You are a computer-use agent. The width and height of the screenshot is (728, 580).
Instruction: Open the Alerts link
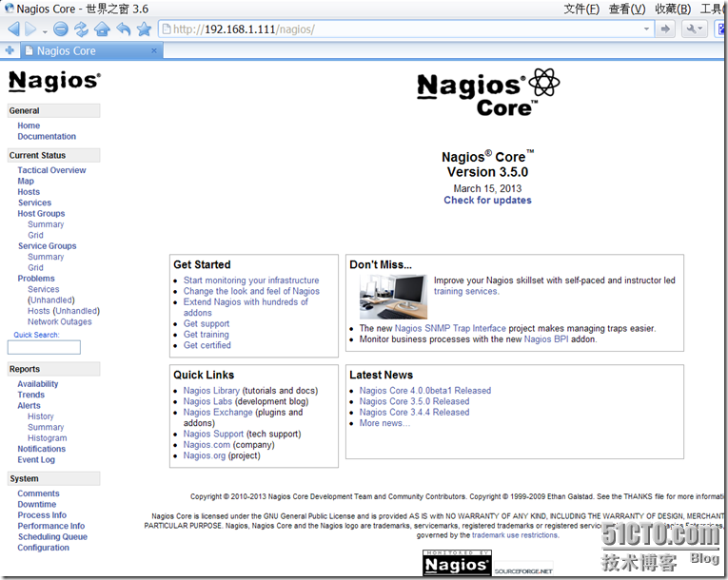(x=29, y=406)
